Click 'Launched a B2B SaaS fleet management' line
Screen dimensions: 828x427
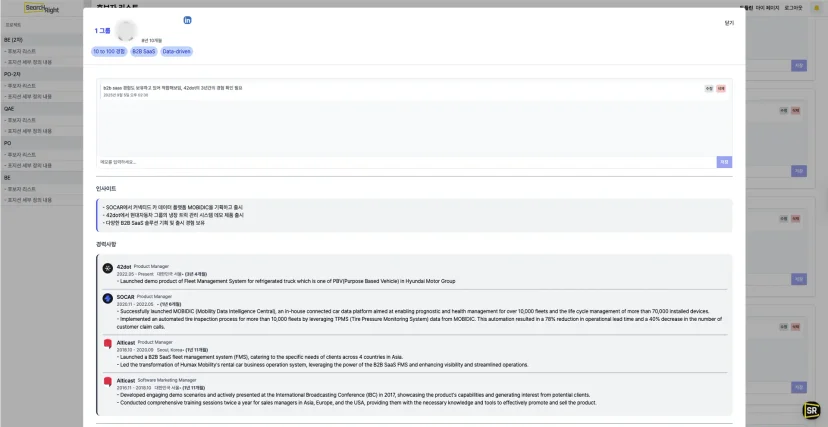point(260,357)
